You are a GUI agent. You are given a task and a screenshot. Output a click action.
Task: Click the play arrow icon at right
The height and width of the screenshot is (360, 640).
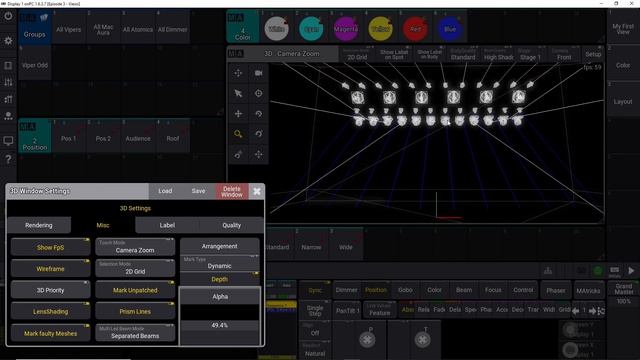pos(631,270)
